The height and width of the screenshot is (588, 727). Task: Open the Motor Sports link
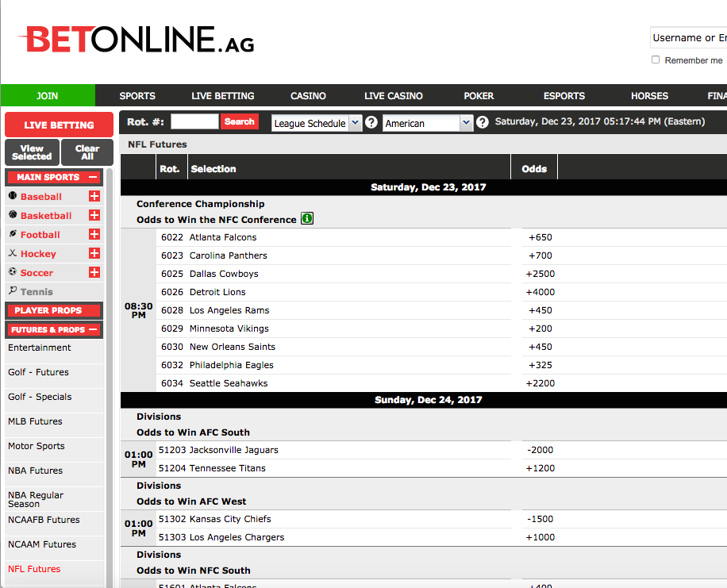(x=37, y=446)
